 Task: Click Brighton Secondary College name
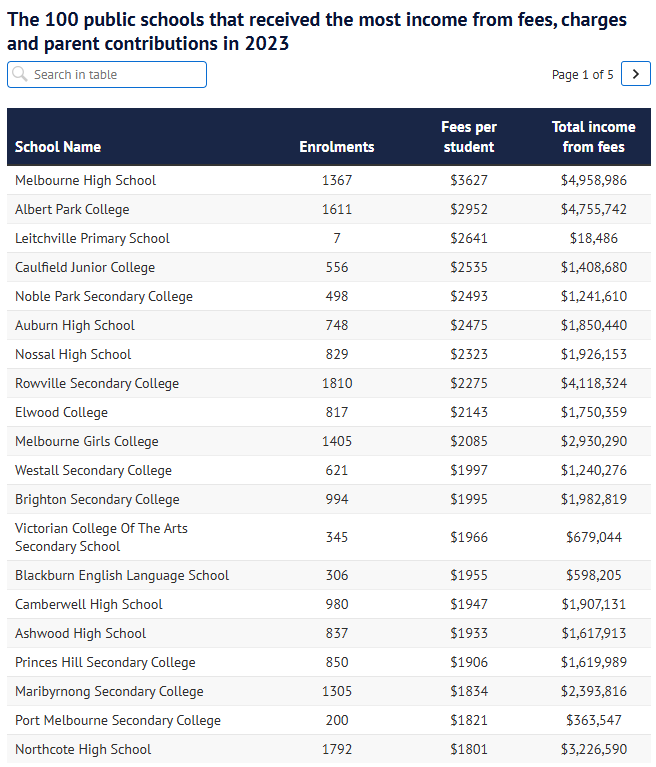pos(97,499)
